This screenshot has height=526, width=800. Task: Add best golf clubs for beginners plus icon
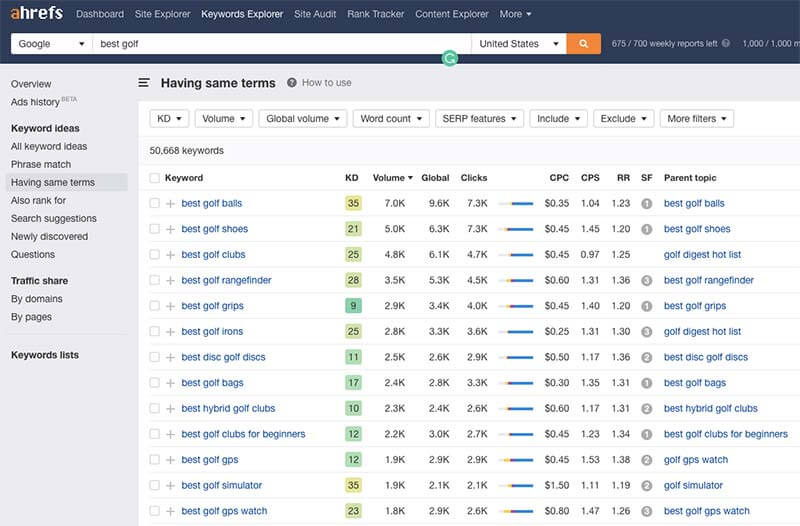pos(170,434)
